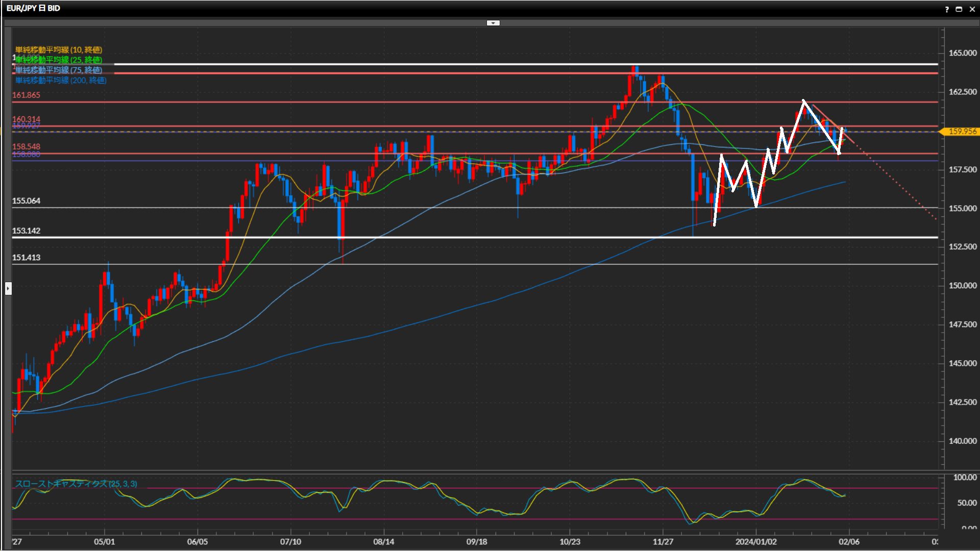Click the help question mark icon

click(947, 9)
